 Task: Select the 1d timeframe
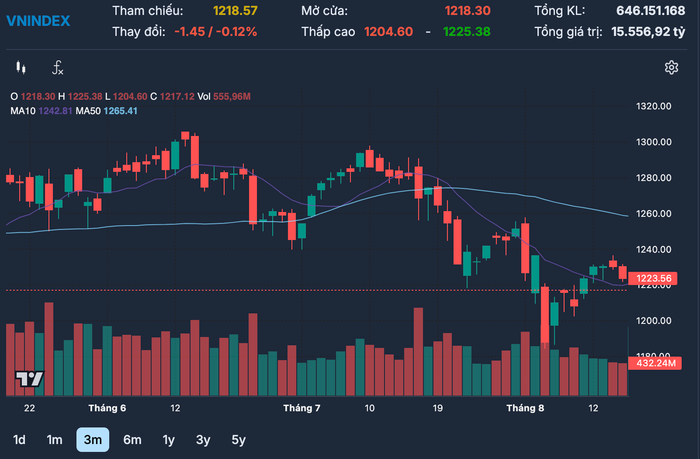tap(19, 440)
